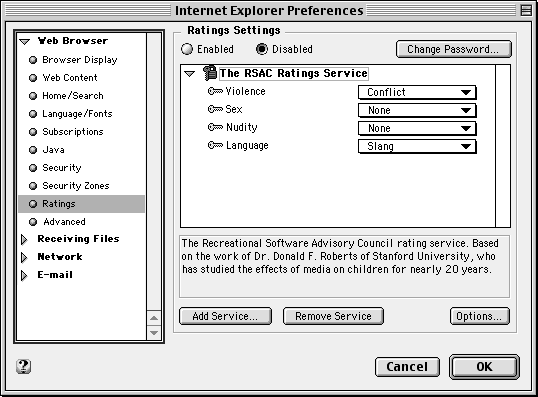
Task: Select the Enabled radio button
Action: (187, 49)
